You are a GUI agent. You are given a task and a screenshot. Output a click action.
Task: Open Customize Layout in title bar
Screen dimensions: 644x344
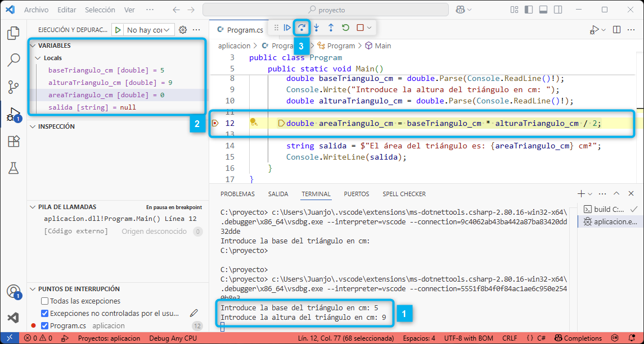click(514, 10)
